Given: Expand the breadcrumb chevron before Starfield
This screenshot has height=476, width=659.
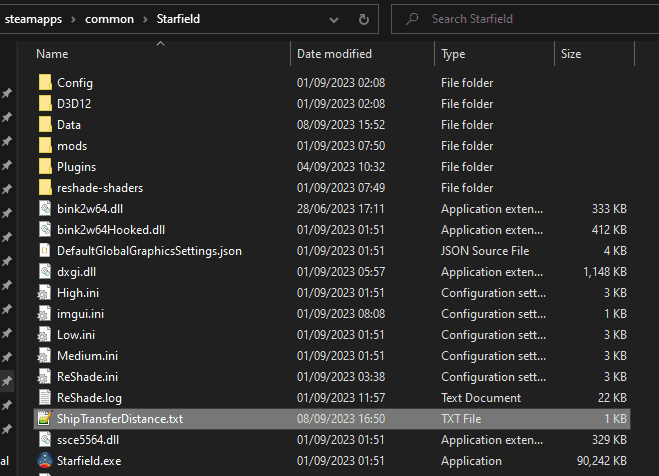Looking at the screenshot, I should click(147, 19).
